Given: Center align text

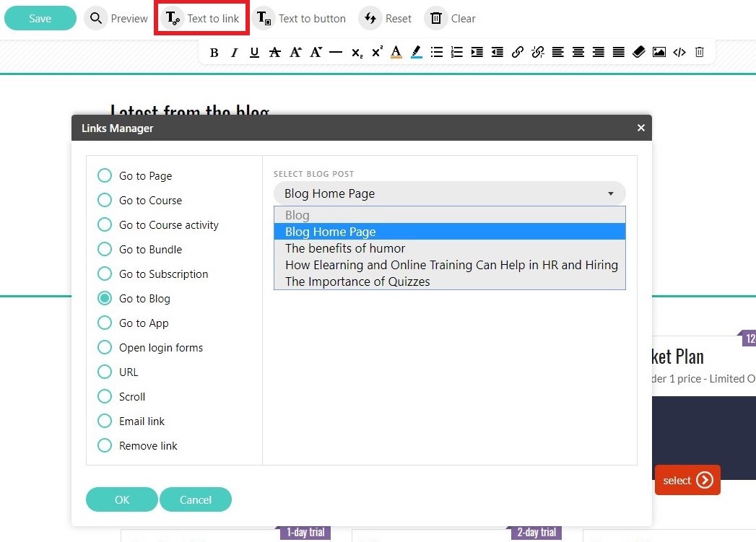Looking at the screenshot, I should point(578,52).
